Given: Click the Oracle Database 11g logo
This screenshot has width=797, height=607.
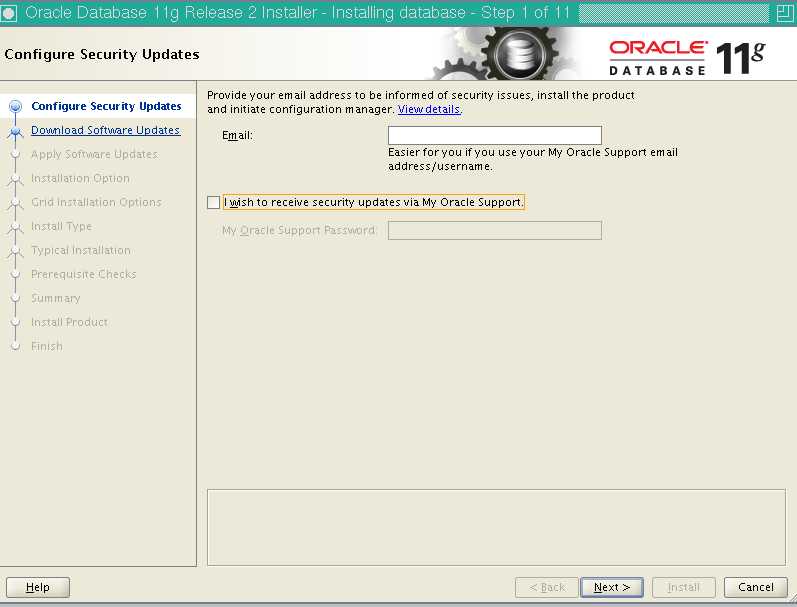Looking at the screenshot, I should (687, 58).
